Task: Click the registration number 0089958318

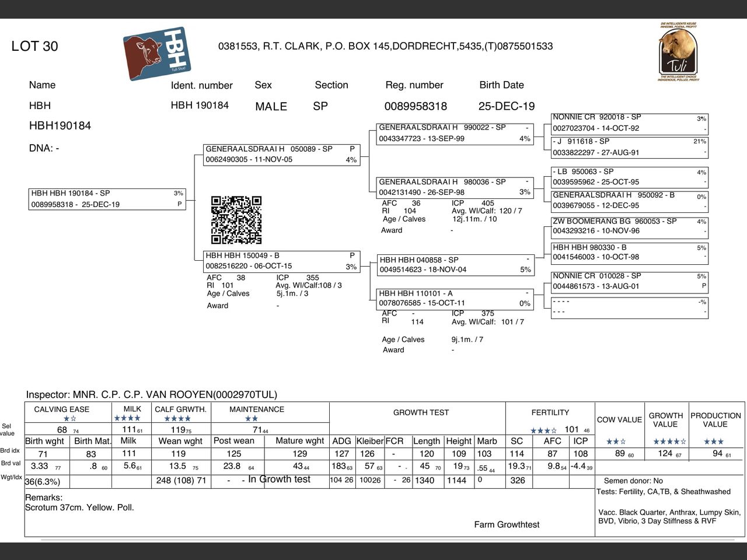Action: (416, 106)
